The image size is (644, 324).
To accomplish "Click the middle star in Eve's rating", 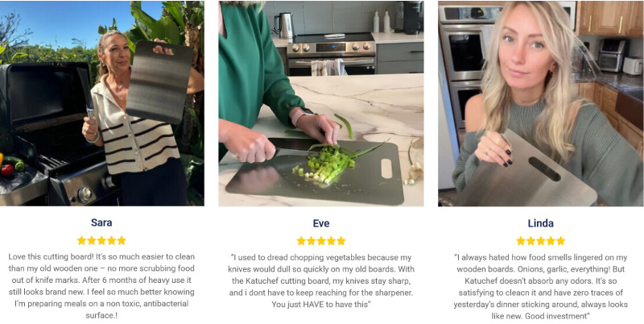I will coord(321,241).
